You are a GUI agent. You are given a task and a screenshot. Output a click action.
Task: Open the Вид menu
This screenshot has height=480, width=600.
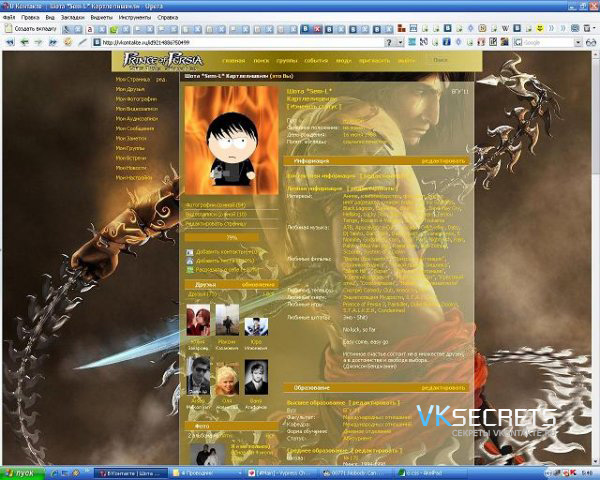pyautogui.click(x=50, y=18)
